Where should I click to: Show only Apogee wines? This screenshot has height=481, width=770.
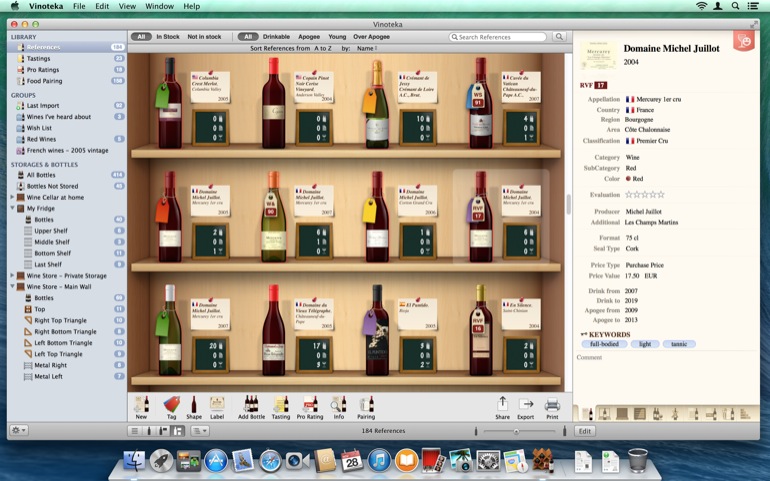pyautogui.click(x=309, y=37)
